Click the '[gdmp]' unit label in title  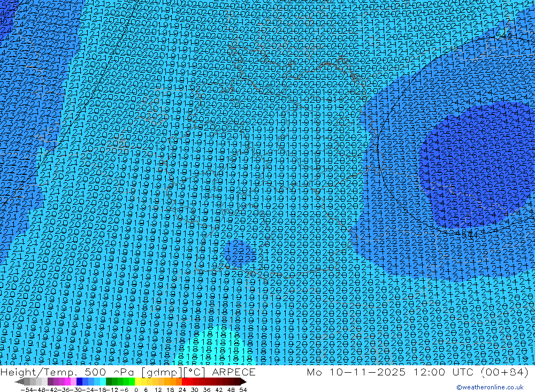point(162,372)
